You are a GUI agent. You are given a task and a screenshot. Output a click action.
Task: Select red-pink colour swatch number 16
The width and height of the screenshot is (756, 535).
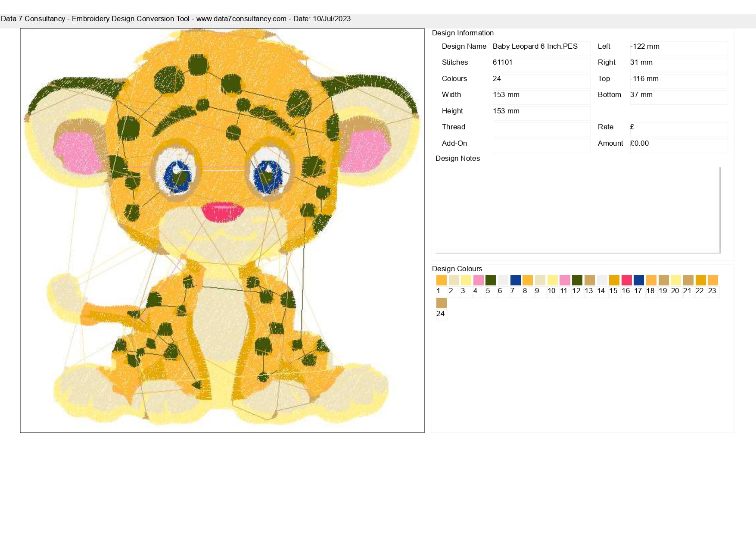pyautogui.click(x=626, y=280)
